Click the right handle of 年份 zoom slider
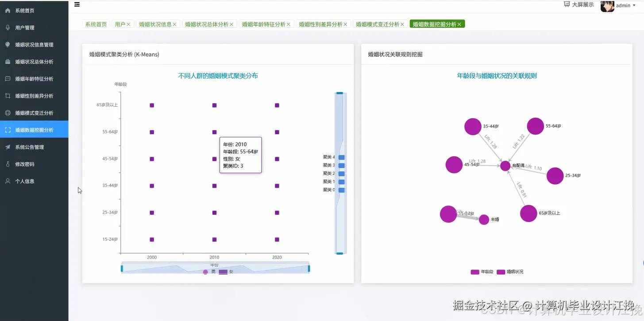Image resolution: width=644 pixels, height=321 pixels. pos(309,269)
